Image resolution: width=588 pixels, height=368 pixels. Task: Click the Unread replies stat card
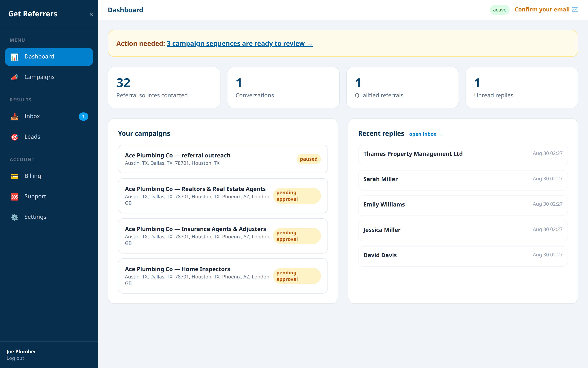(522, 88)
